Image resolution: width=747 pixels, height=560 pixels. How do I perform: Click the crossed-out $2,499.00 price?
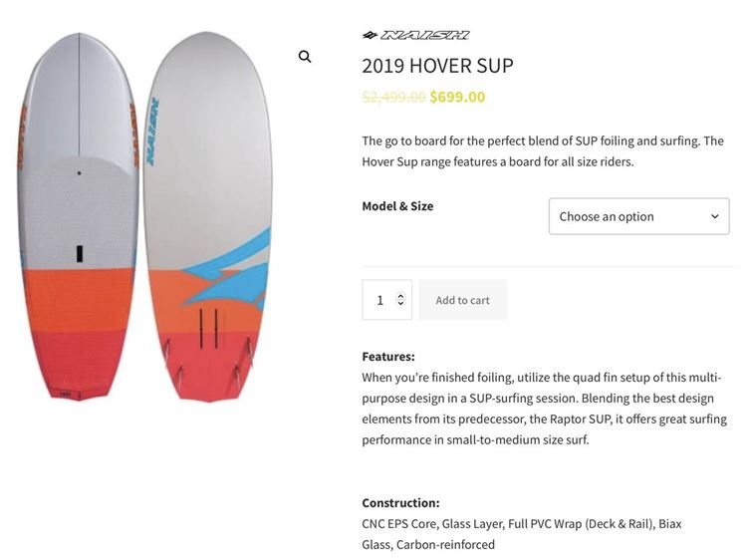tap(393, 97)
